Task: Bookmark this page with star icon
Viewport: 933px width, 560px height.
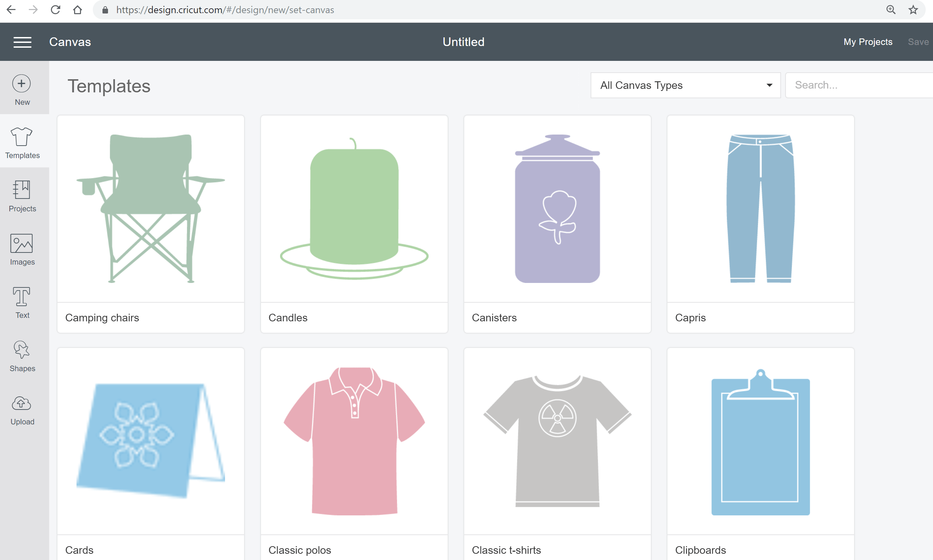Action: pos(913,10)
